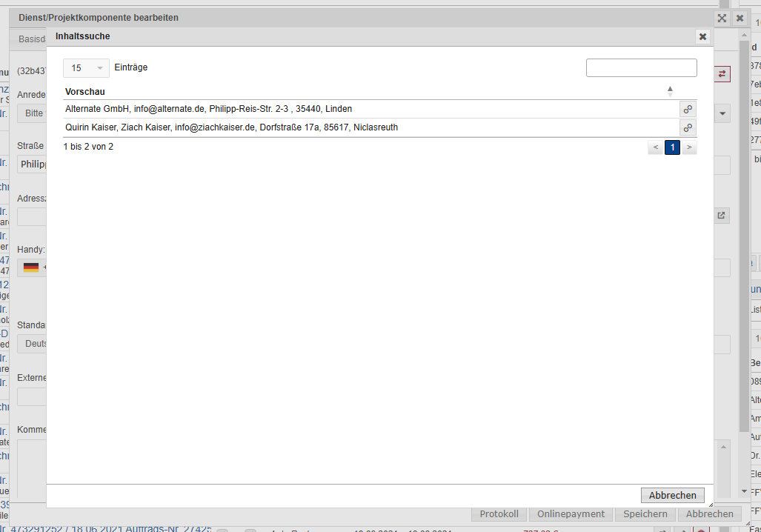Screen dimensions: 761x532
Task: Close the Inhaltssuche dialog with X
Action: click(x=702, y=36)
